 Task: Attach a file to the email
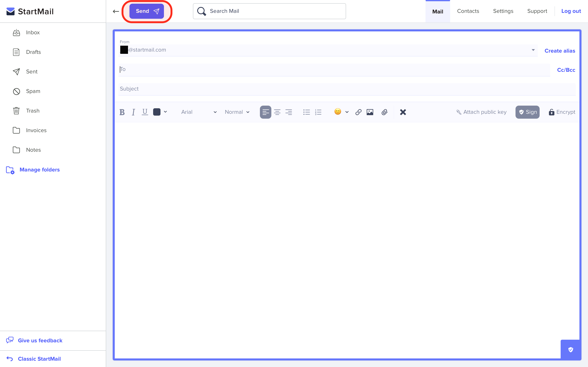click(384, 112)
